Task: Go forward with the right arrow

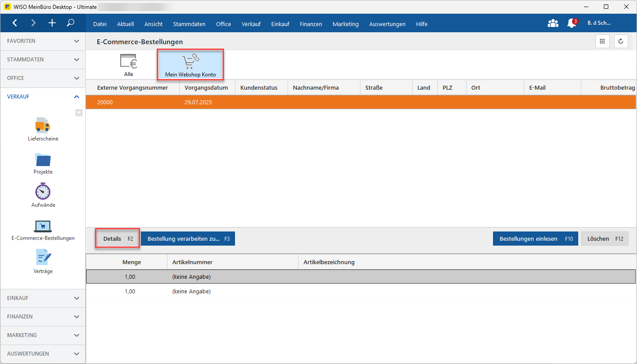Action: pos(34,23)
